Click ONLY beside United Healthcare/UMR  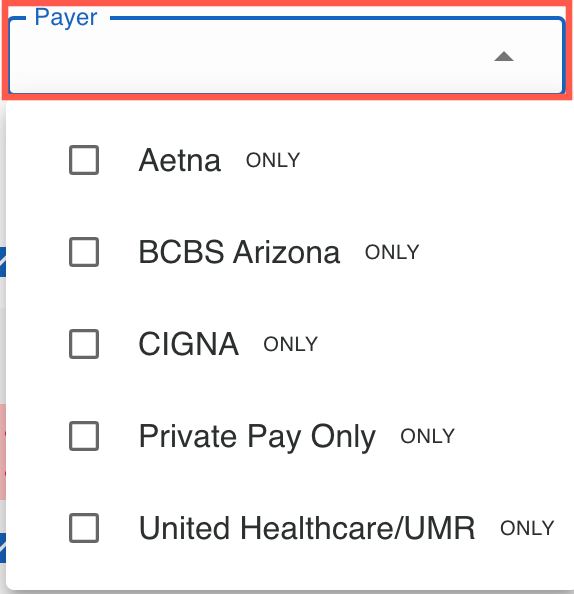[527, 528]
